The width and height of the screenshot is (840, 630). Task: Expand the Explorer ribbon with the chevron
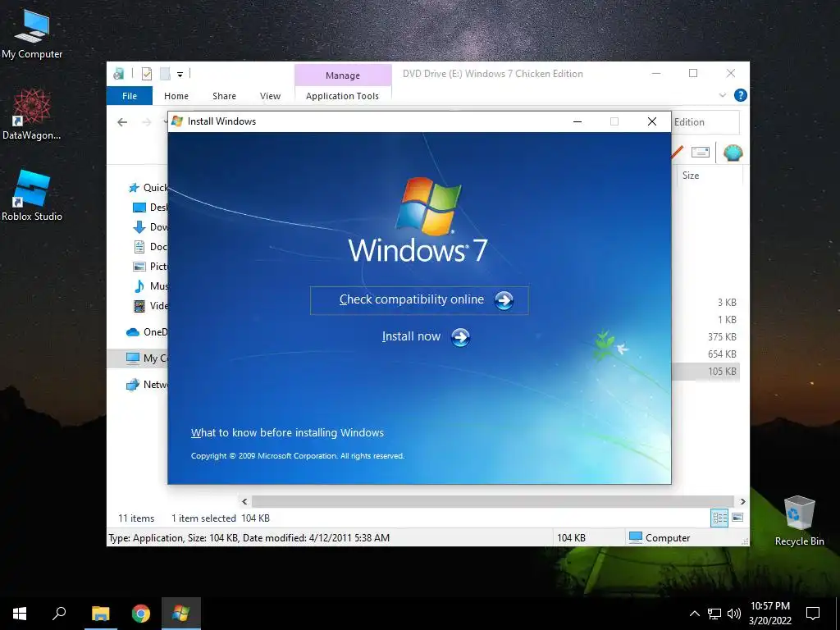(x=723, y=95)
